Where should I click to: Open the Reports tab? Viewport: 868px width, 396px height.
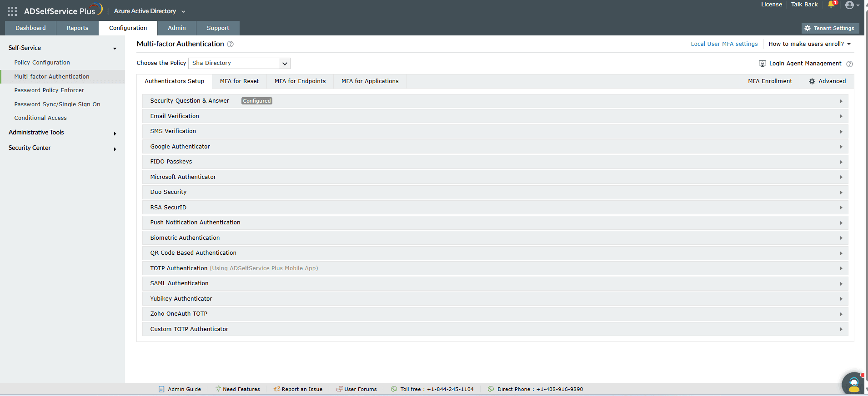(77, 28)
